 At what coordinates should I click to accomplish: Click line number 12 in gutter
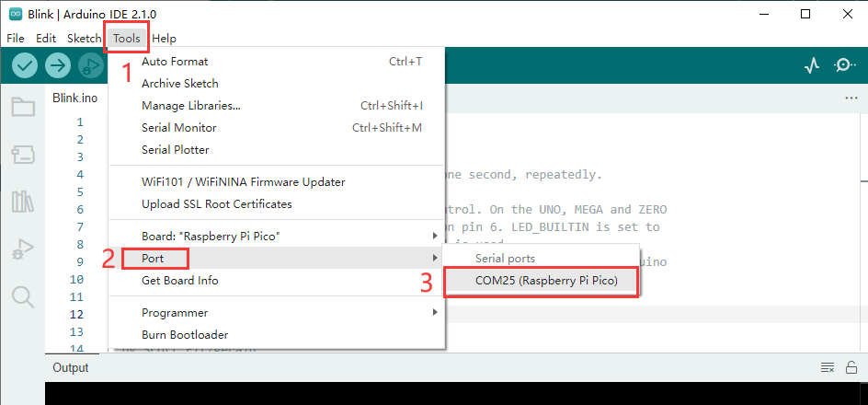tap(76, 314)
